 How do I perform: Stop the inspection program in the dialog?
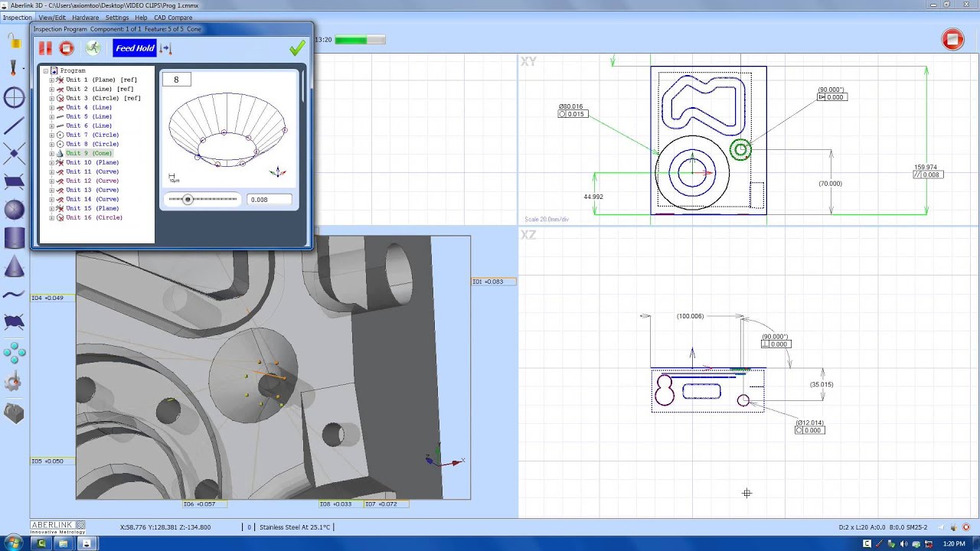click(67, 48)
